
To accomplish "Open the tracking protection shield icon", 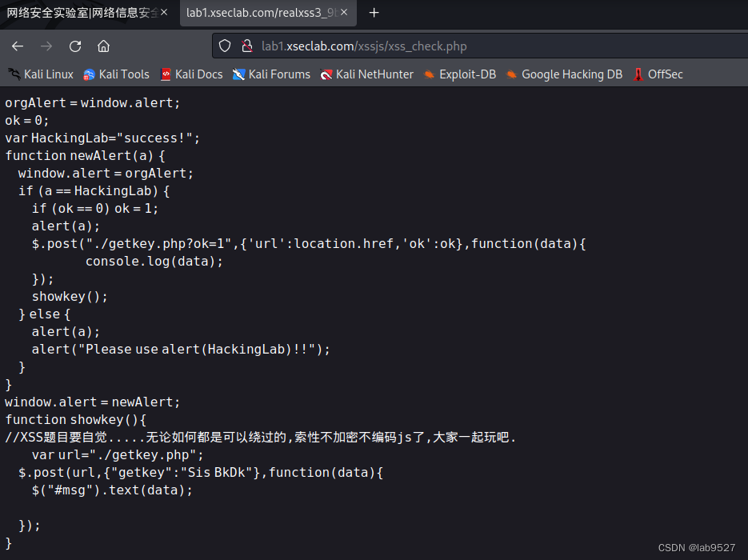I will (225, 46).
